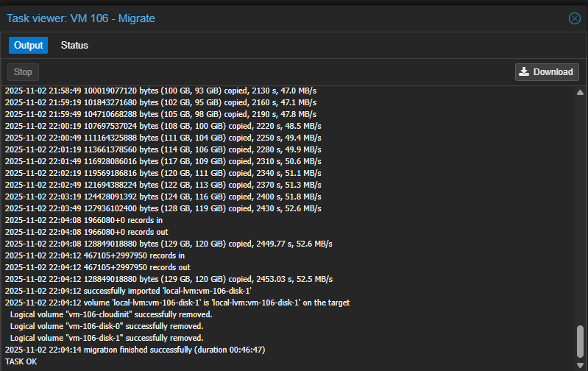Click the 'Task viewer: VM 106 - Migrate' title

(x=81, y=18)
